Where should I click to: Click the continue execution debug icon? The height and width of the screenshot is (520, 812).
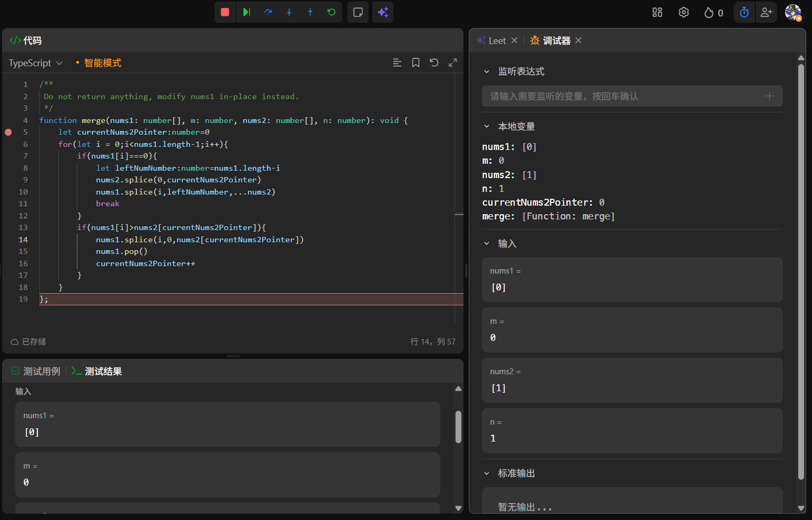click(246, 12)
